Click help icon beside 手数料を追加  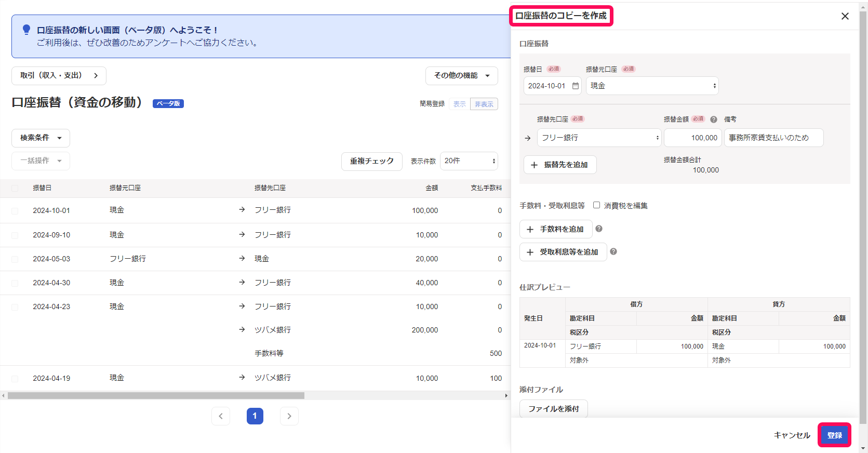598,229
